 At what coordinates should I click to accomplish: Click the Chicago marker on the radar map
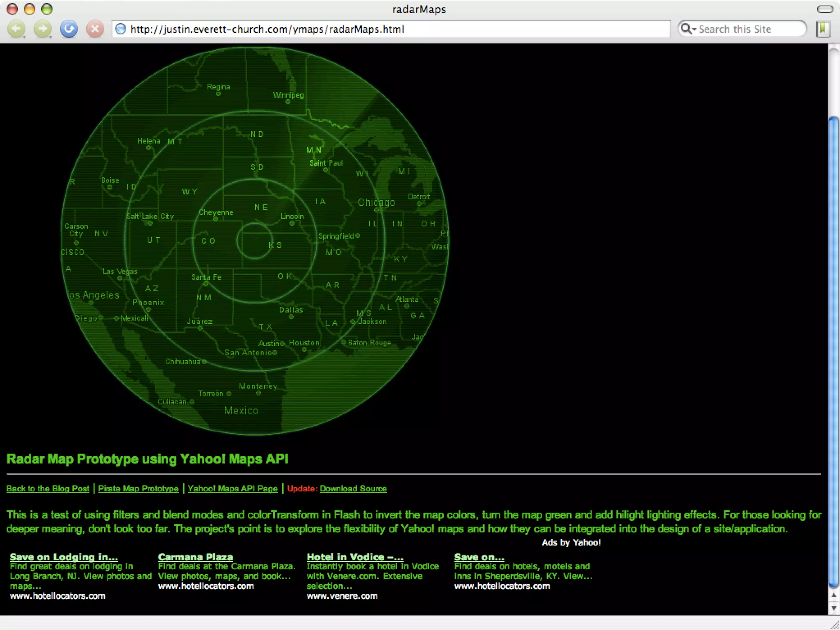click(x=376, y=210)
